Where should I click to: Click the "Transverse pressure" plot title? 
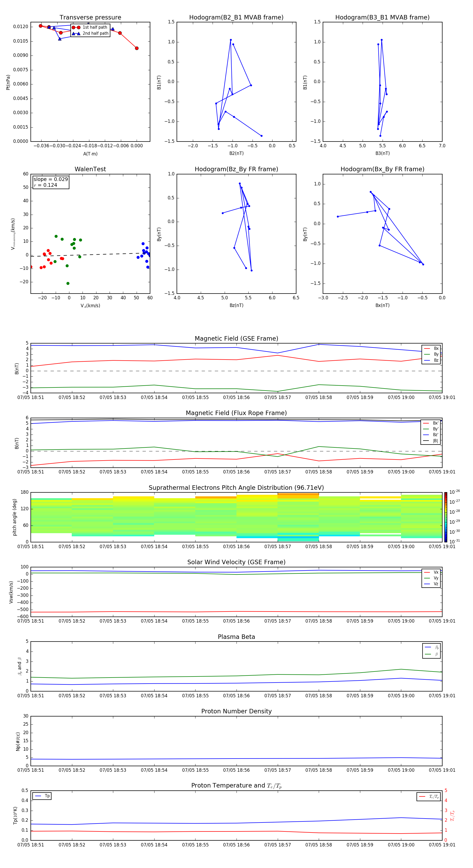90,18
